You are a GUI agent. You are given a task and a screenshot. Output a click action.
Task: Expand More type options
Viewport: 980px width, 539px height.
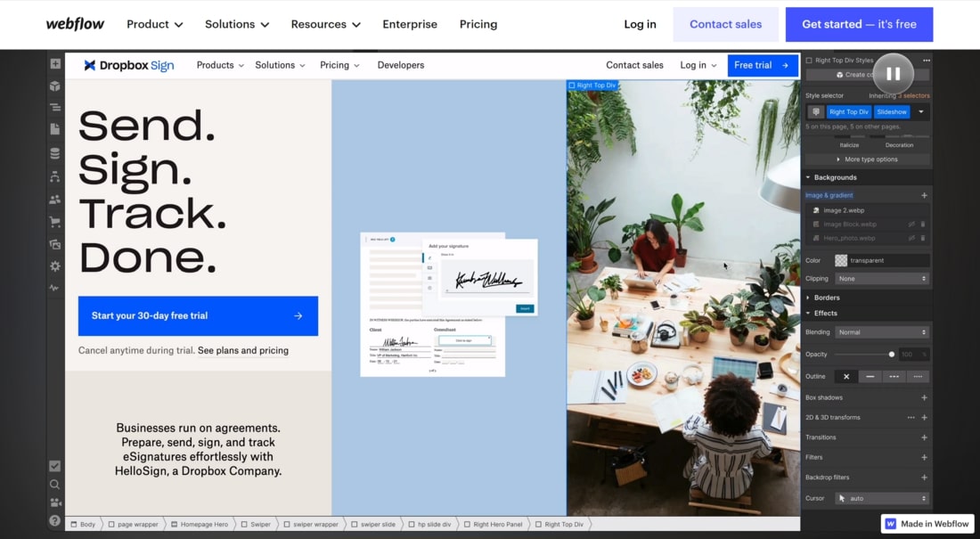click(867, 159)
